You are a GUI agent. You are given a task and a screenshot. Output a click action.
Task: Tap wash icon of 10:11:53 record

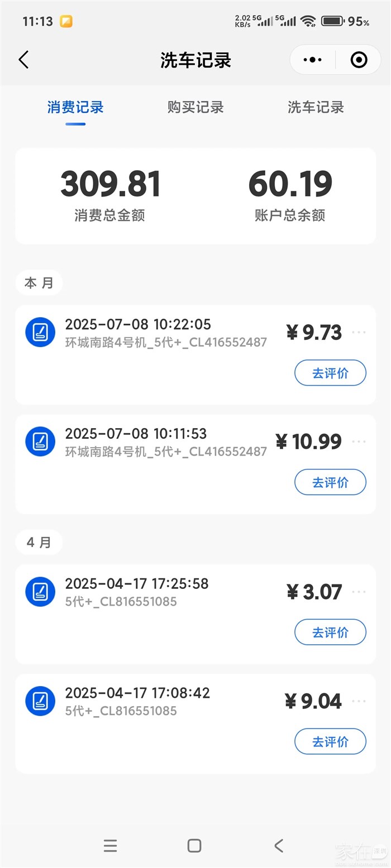40,442
